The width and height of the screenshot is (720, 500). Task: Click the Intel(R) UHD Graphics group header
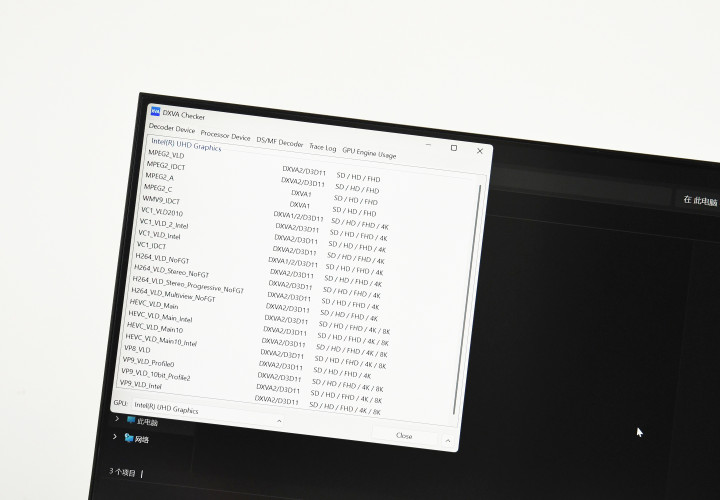point(186,146)
